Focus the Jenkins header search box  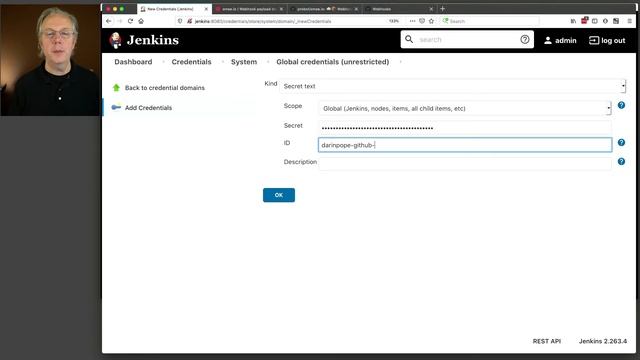[x=467, y=40]
